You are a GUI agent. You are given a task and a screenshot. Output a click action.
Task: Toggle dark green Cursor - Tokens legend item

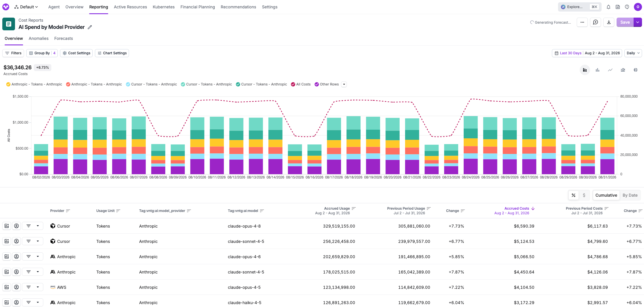[261, 84]
